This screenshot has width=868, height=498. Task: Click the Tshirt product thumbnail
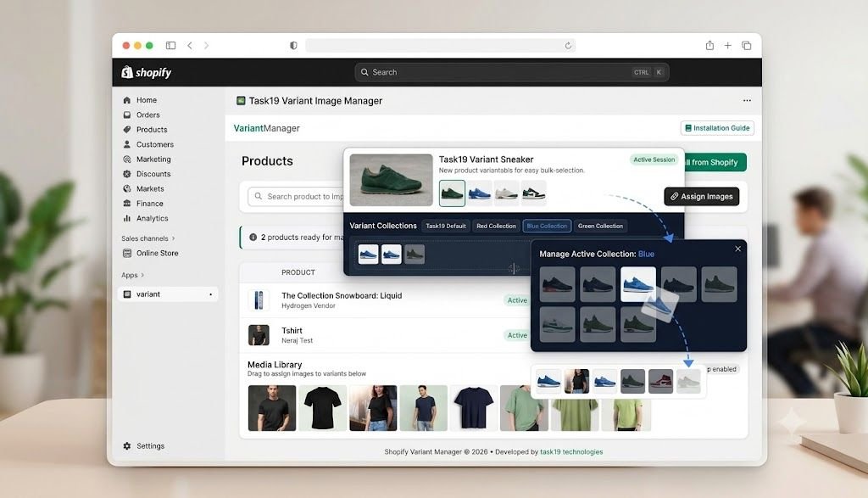(x=259, y=335)
